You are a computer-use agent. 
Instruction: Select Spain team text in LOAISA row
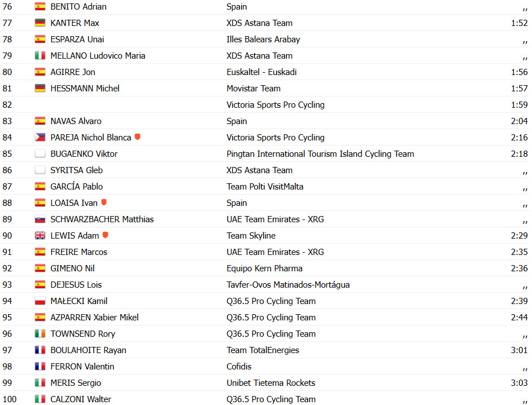pos(237,202)
